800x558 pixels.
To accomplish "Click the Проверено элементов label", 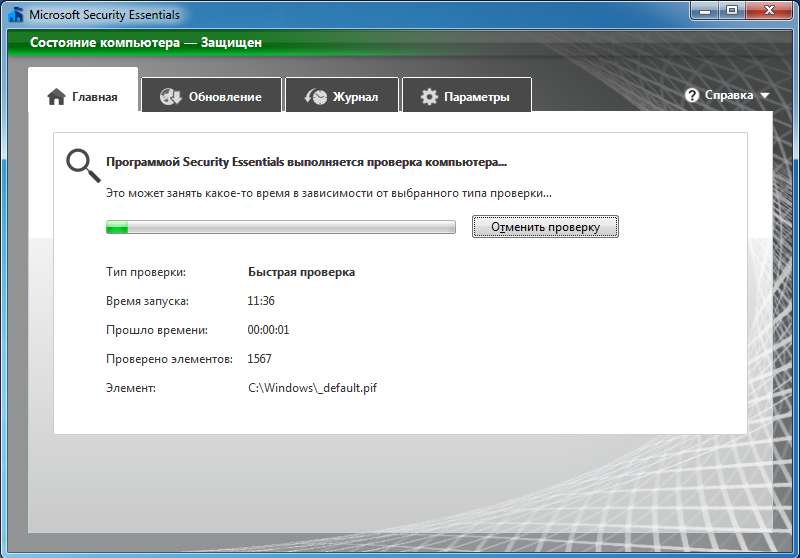I will pos(169,359).
